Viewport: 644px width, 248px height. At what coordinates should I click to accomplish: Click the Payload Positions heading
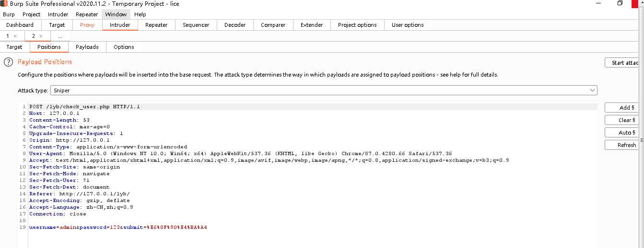[45, 62]
